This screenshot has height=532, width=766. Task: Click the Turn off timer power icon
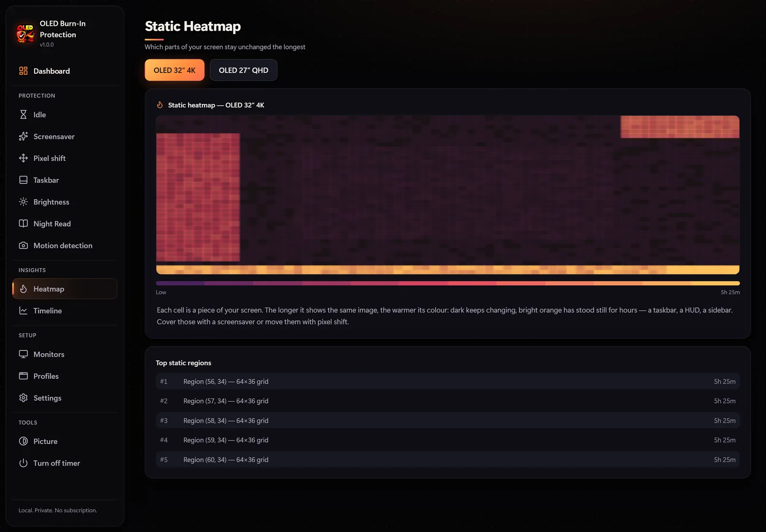23,463
